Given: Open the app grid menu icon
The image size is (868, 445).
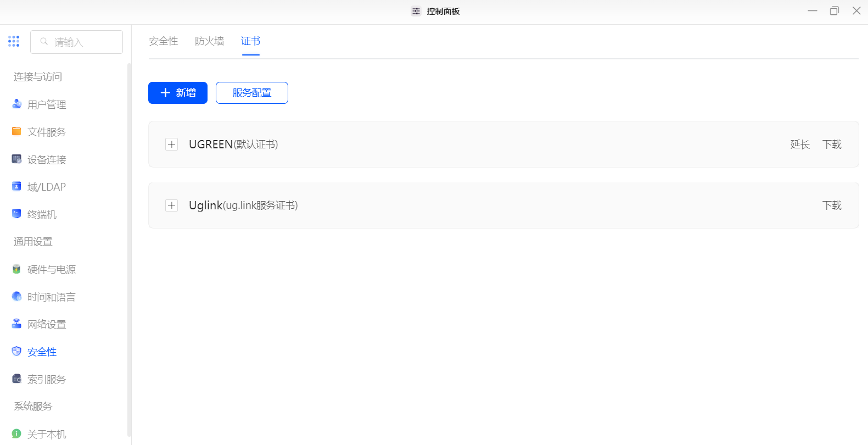Looking at the screenshot, I should 14,41.
